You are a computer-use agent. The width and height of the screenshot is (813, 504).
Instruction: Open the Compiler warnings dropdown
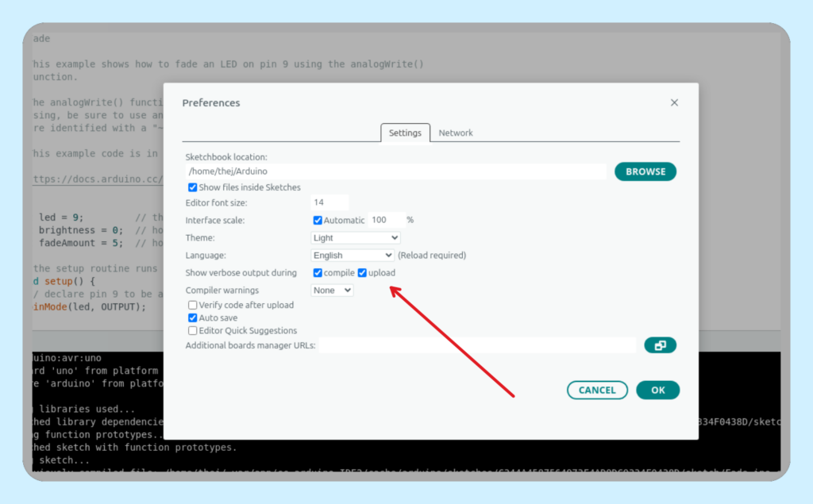332,290
